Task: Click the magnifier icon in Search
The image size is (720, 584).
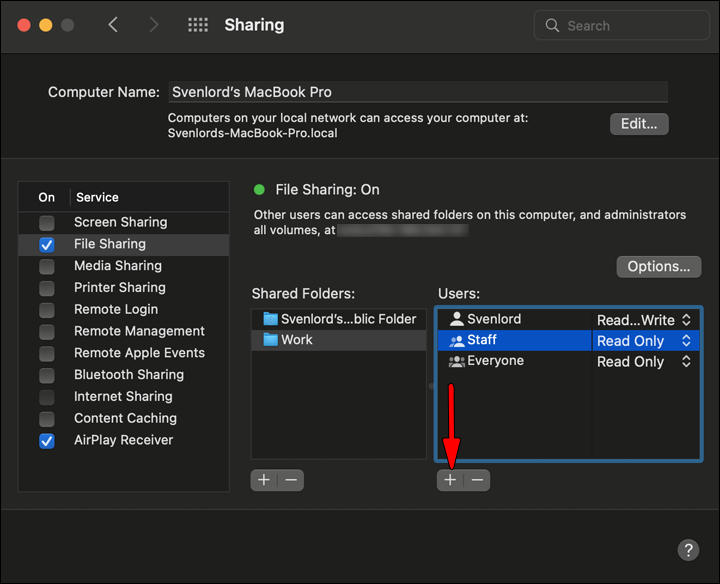Action: pos(552,25)
